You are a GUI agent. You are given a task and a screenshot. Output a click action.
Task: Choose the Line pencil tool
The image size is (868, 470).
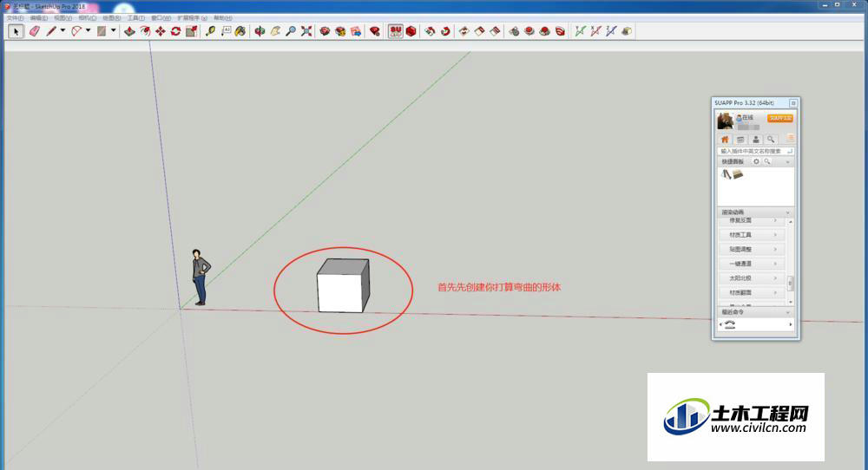point(51,31)
